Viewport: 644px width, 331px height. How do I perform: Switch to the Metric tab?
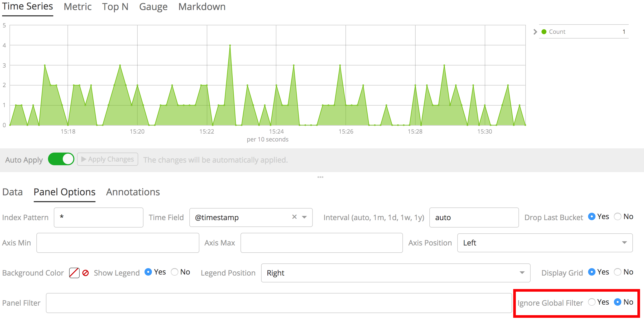click(78, 7)
